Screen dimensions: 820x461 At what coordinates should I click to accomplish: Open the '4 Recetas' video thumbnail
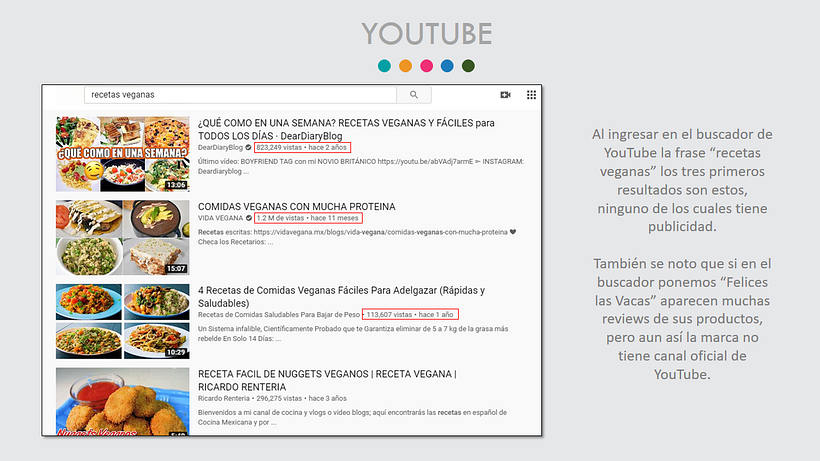coord(123,321)
